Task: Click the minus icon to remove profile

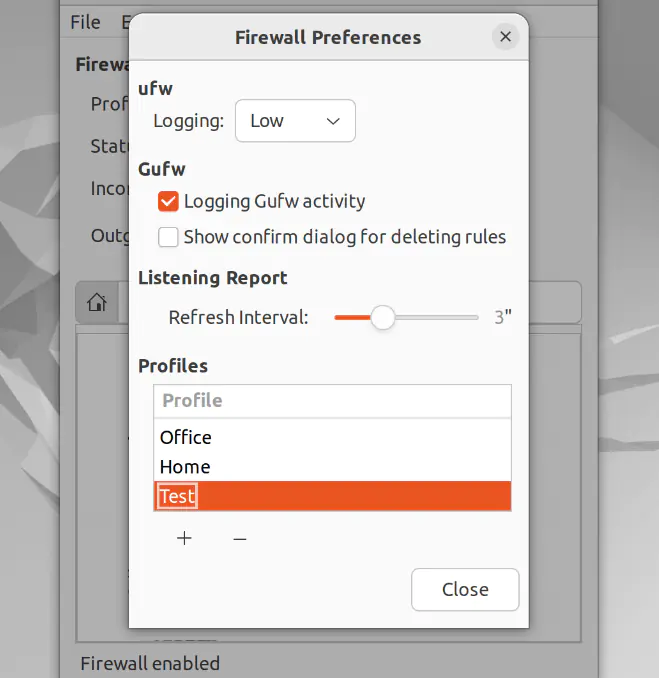Action: 240,539
